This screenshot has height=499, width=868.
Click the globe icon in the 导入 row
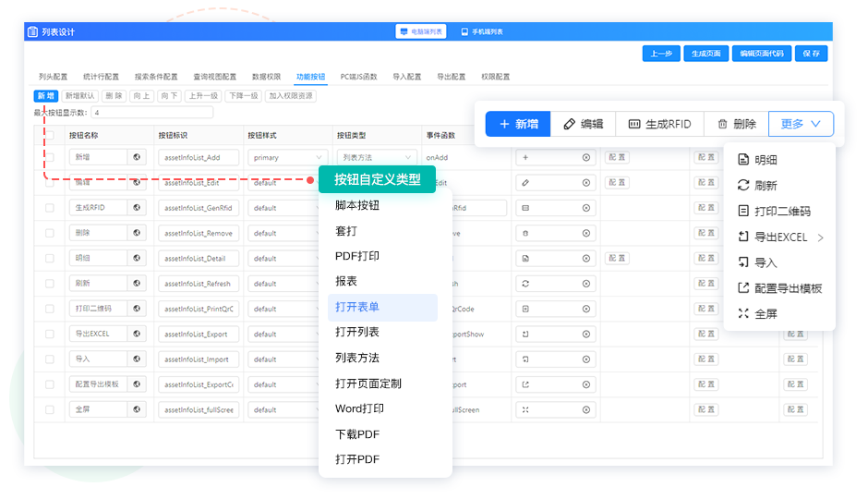tap(137, 359)
